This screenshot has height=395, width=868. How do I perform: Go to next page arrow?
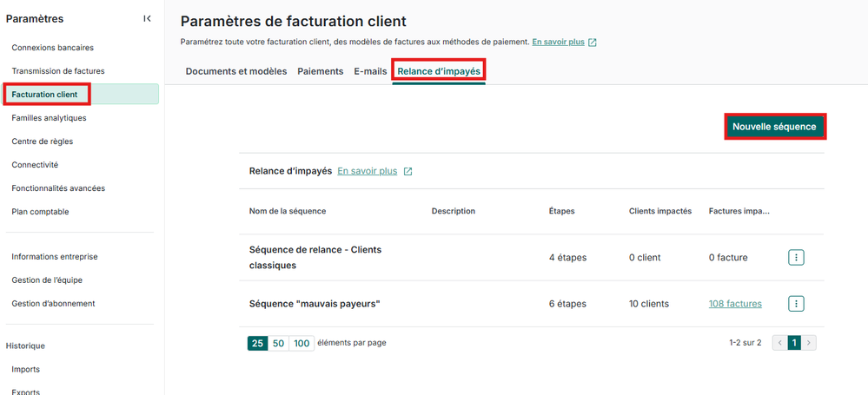tap(810, 343)
